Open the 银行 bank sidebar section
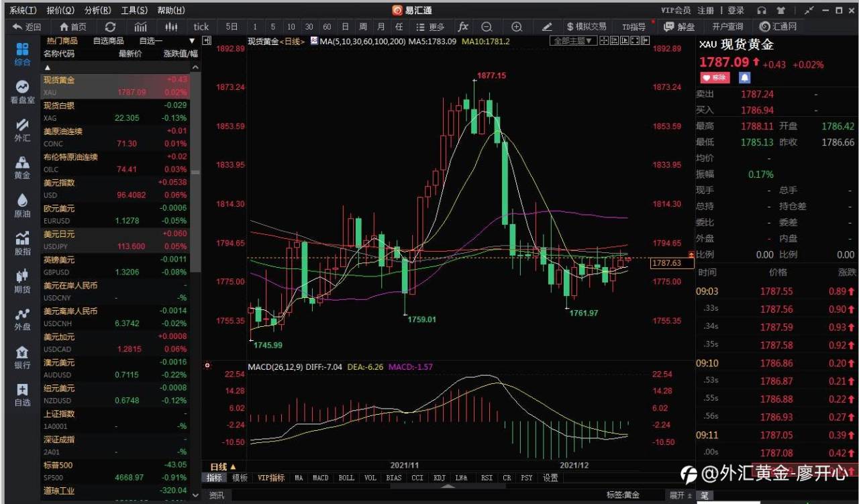Screen dimensions: 859x504 (22, 357)
